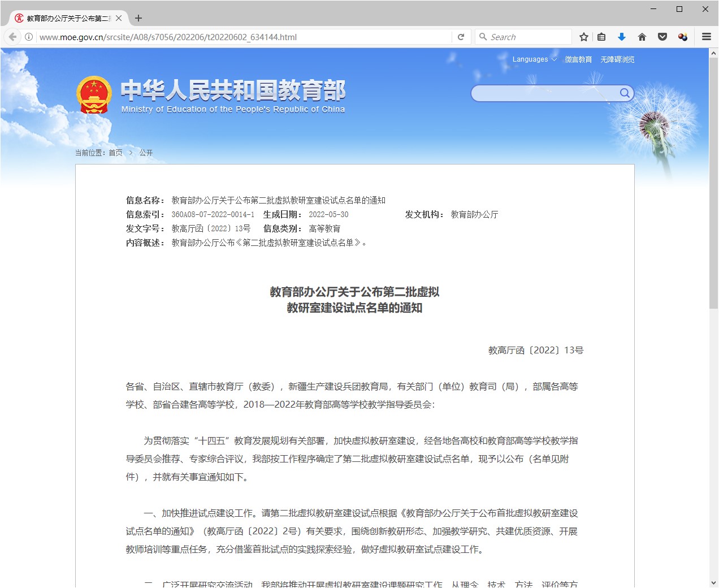Click the URL address bar

[x=243, y=37]
